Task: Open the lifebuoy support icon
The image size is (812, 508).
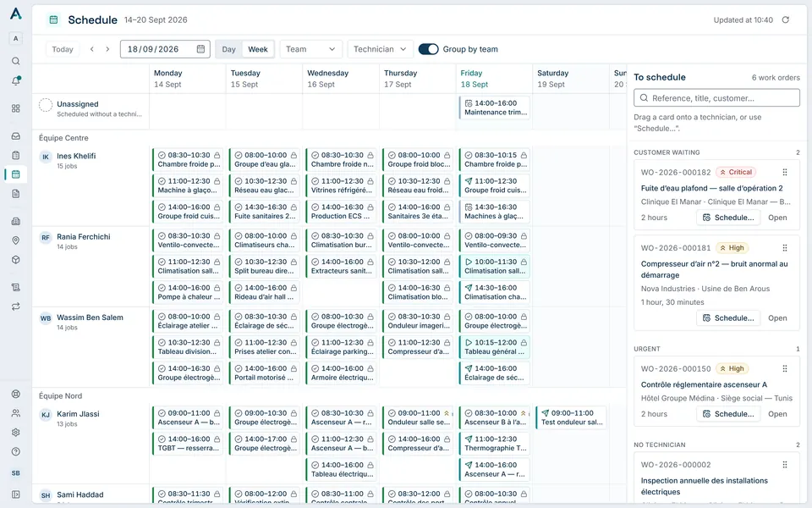Action: tap(16, 394)
